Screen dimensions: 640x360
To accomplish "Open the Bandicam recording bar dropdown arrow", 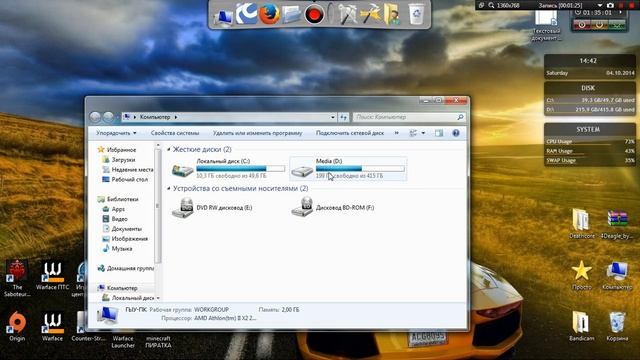I will pyautogui.click(x=600, y=5).
